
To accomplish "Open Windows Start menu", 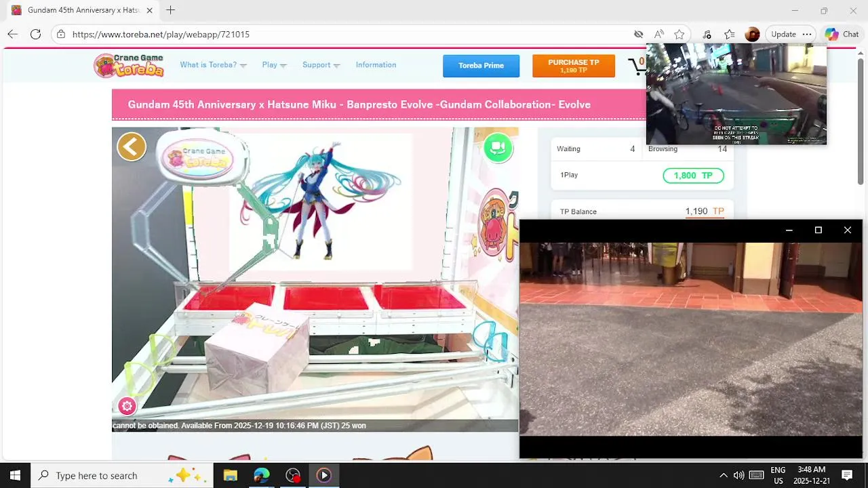I will (x=15, y=475).
